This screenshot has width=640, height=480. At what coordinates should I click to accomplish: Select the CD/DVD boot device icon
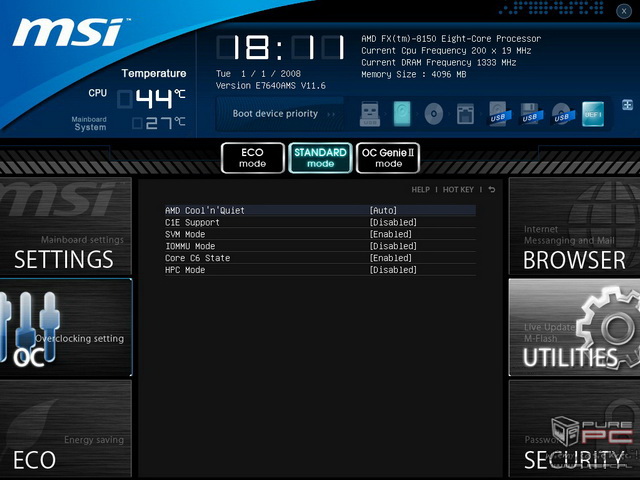pos(433,114)
